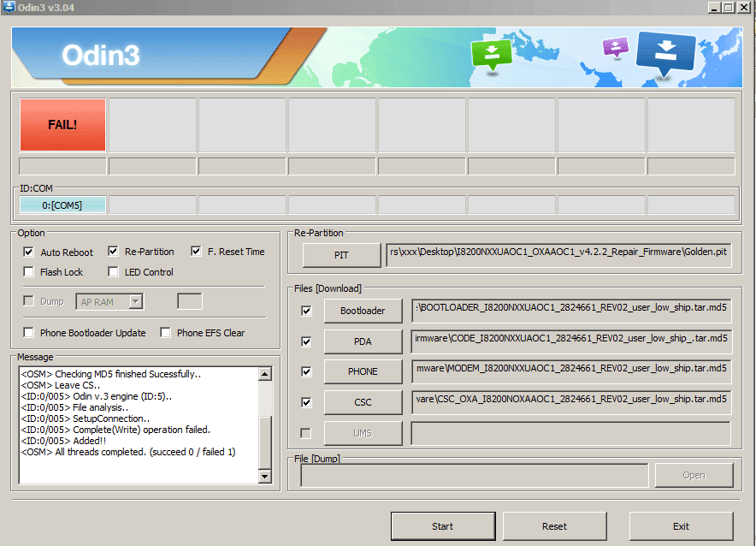Click the Reset button
This screenshot has height=546, width=756.
[554, 526]
